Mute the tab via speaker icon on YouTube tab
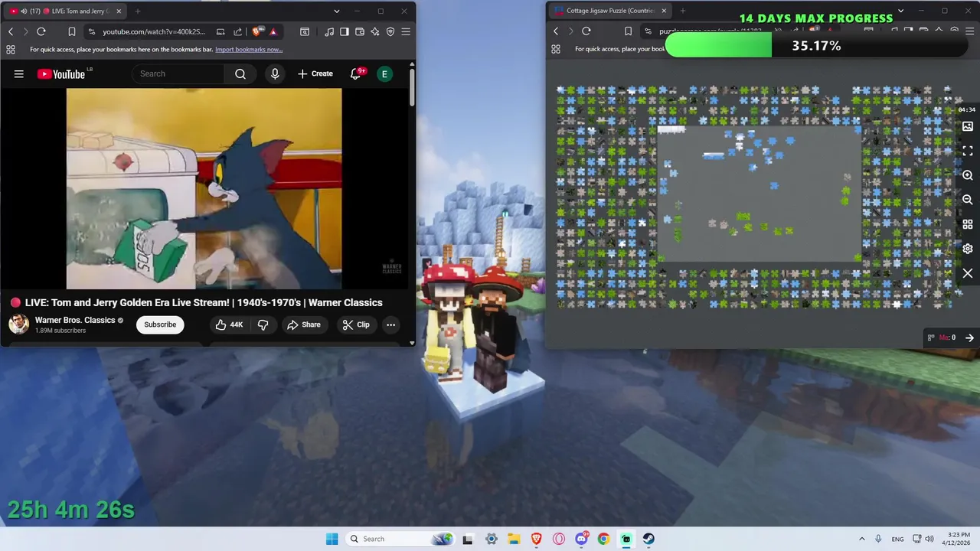The height and width of the screenshot is (551, 980). [24, 11]
